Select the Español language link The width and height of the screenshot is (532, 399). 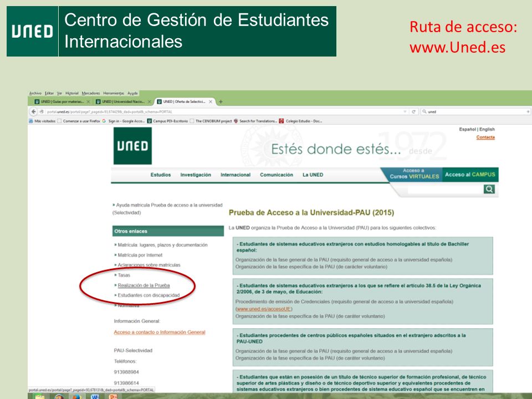tap(468, 129)
